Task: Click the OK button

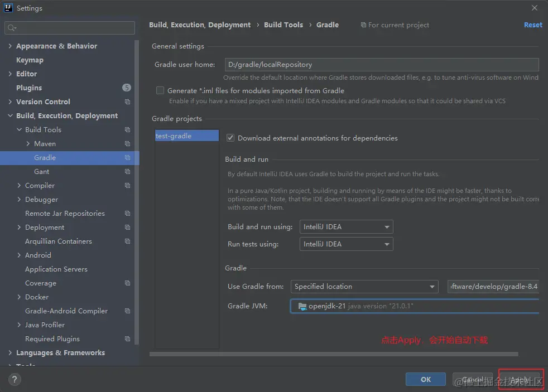Action: 426,379
